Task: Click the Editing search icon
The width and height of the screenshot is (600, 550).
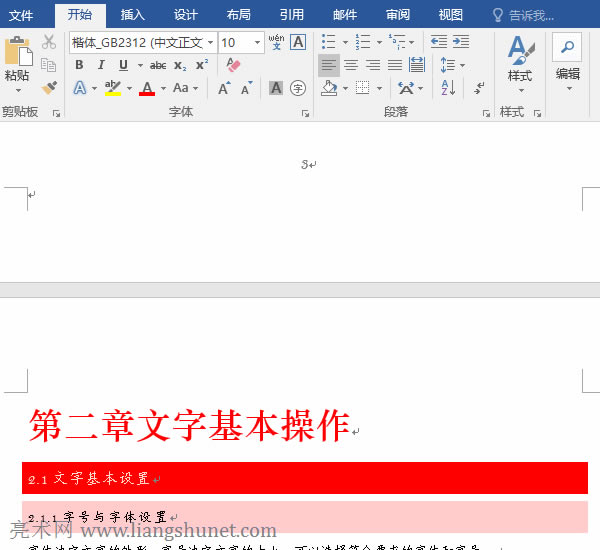Action: tap(567, 47)
